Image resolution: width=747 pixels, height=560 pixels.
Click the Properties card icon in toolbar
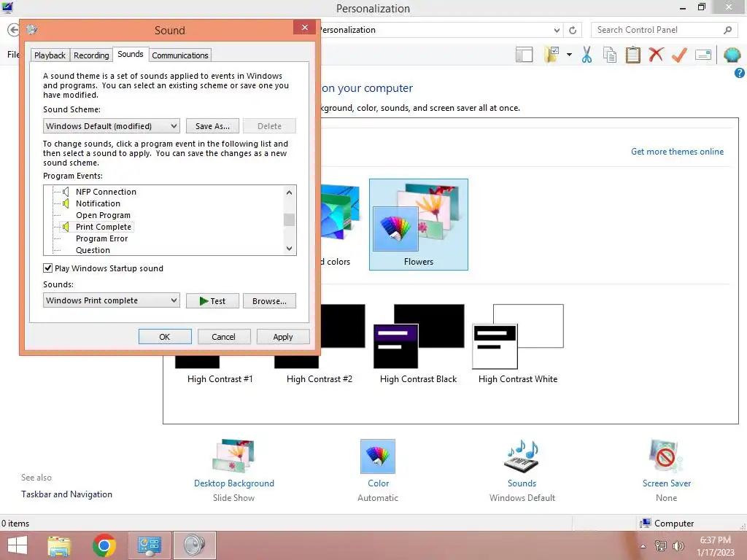[x=703, y=55]
